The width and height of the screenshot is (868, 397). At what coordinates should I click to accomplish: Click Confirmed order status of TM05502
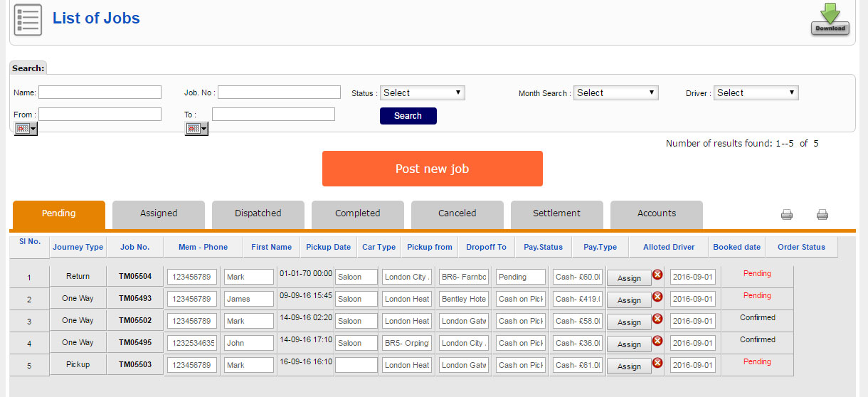pyautogui.click(x=757, y=318)
